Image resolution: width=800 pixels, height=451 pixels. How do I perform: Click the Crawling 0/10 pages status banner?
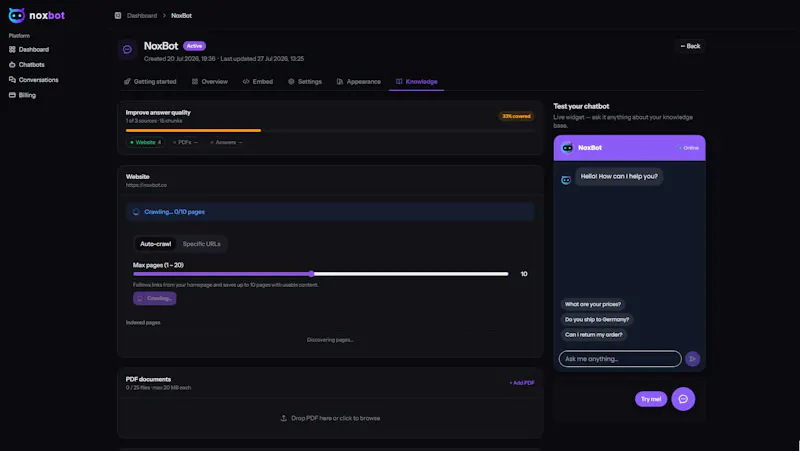point(330,212)
